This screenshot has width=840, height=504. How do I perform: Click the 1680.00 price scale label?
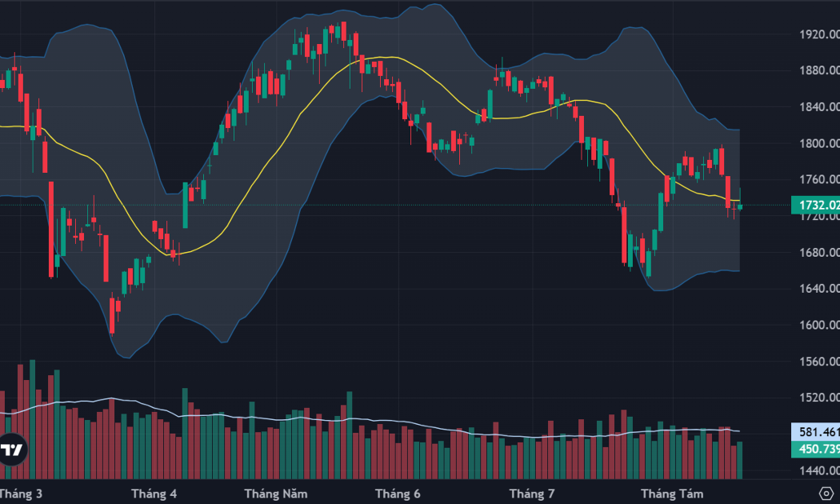[x=820, y=252]
